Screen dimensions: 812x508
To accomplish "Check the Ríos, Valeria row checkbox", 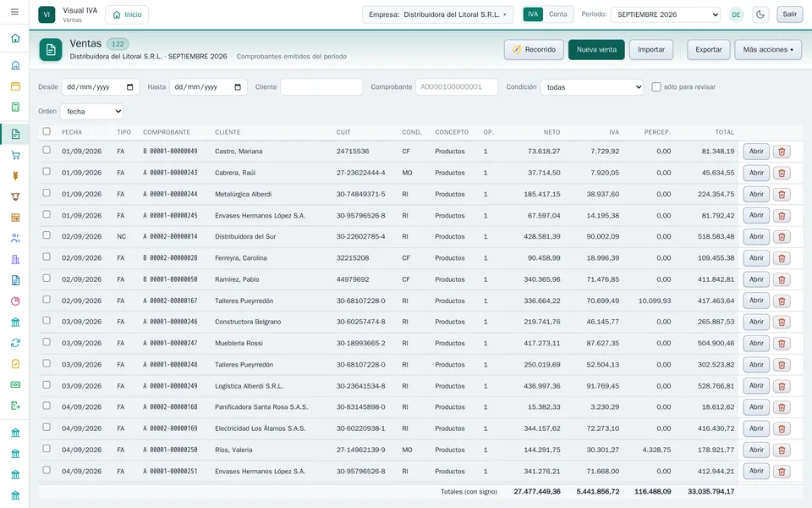I will tap(47, 449).
